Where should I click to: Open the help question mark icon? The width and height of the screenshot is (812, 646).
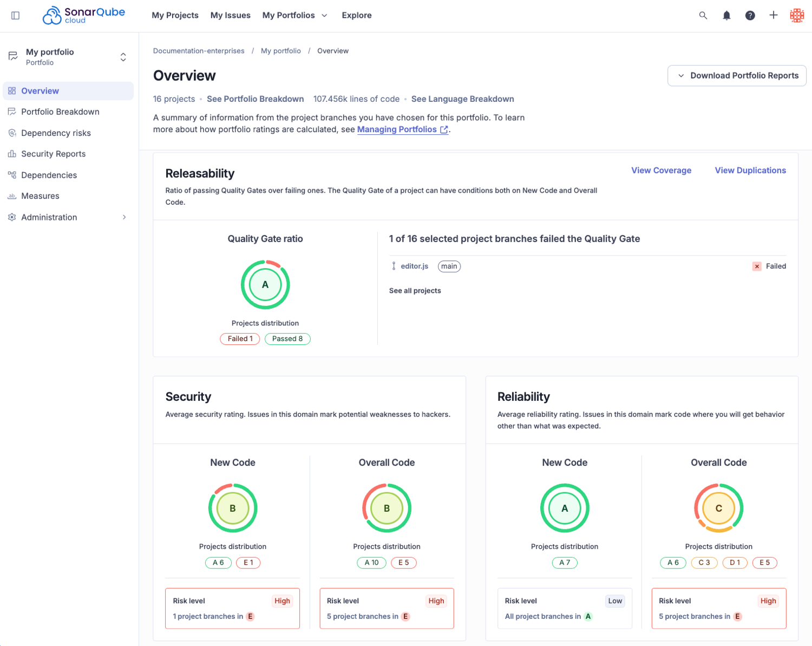coord(750,15)
